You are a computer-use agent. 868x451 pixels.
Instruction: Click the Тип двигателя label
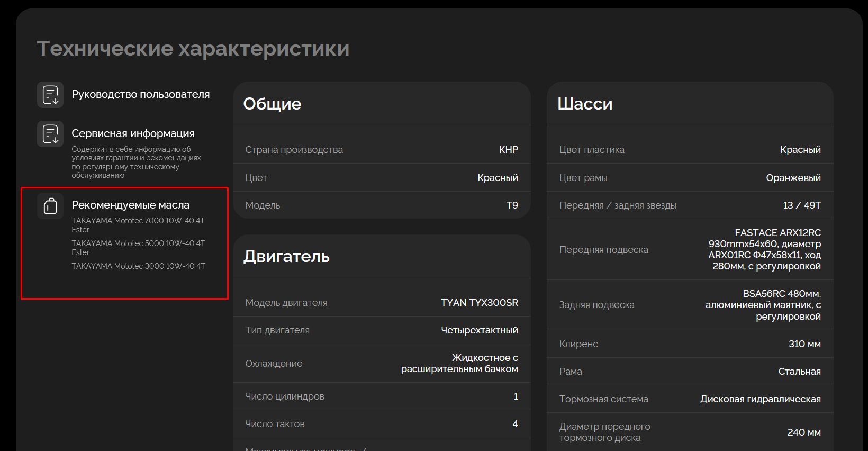(x=277, y=330)
